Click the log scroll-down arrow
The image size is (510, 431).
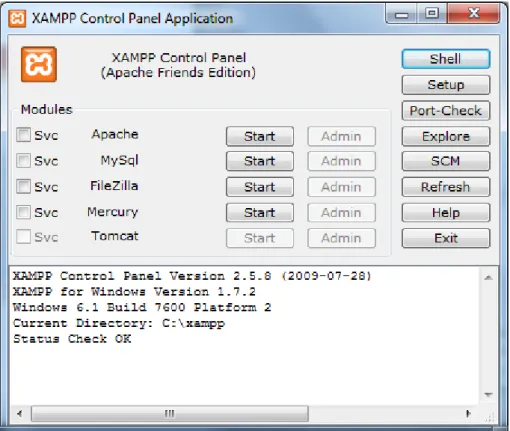tap(488, 394)
